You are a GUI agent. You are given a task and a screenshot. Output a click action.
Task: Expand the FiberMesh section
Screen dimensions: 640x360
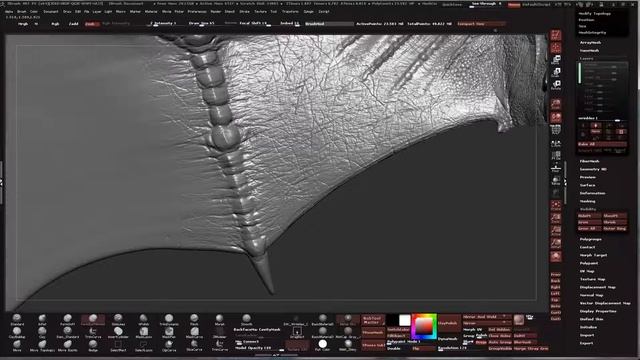coord(589,161)
